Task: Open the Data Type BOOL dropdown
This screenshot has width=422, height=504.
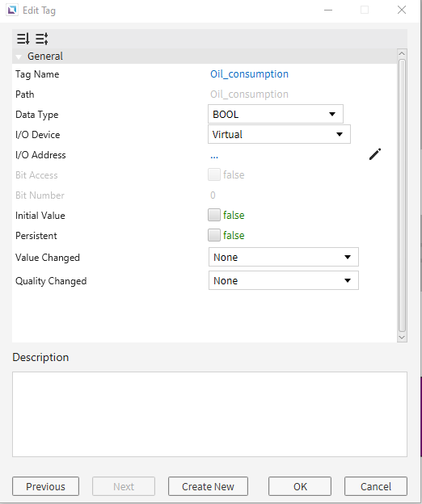Action: tap(276, 114)
